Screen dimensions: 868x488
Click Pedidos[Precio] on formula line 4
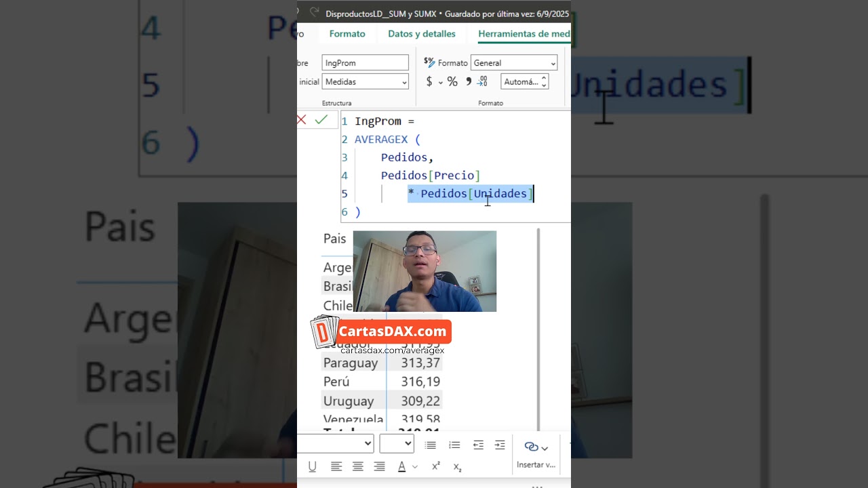click(431, 176)
